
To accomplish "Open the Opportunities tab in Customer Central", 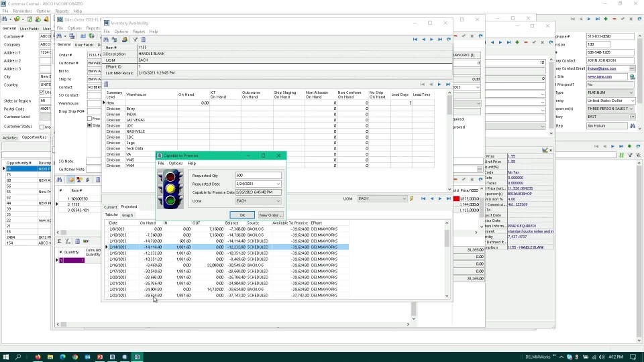I will (x=34, y=137).
